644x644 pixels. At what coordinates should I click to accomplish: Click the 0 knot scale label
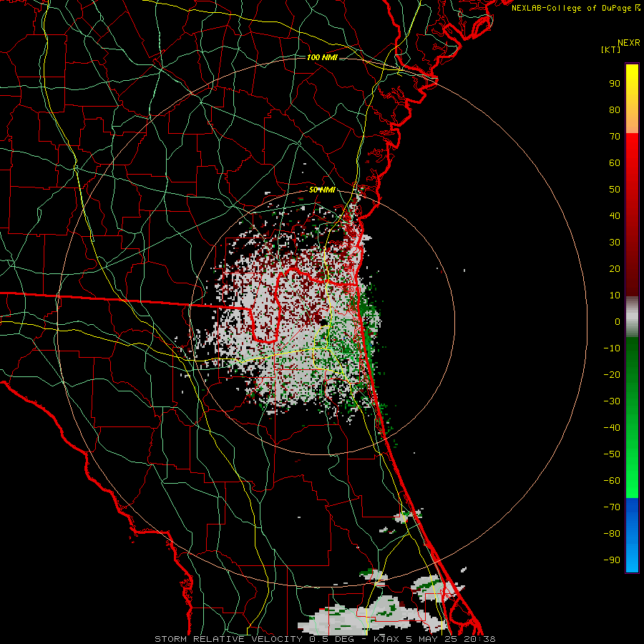point(618,321)
